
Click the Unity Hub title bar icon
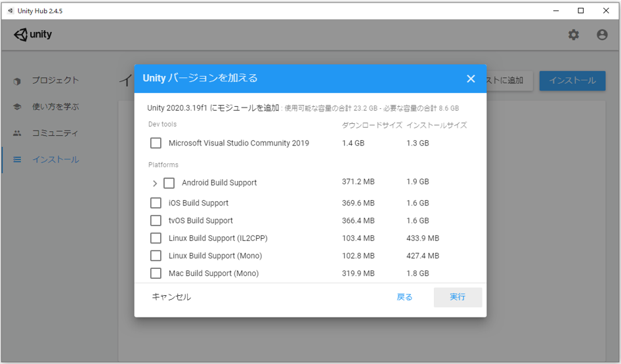tap(11, 10)
